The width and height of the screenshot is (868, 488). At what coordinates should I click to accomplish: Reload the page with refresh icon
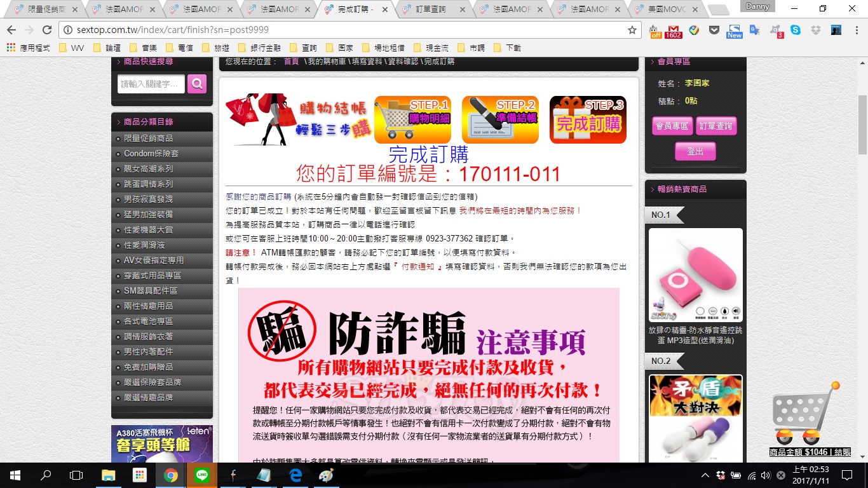pos(46,30)
